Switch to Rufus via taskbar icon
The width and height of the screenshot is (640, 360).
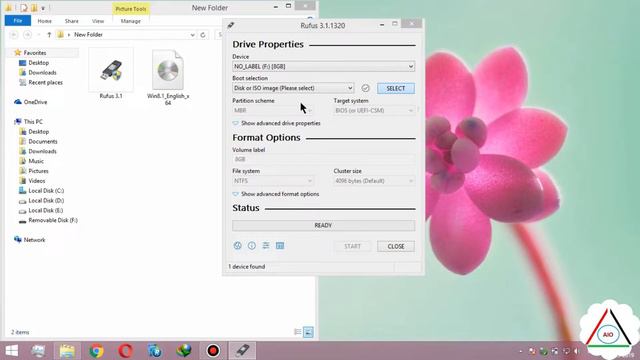pos(242,351)
